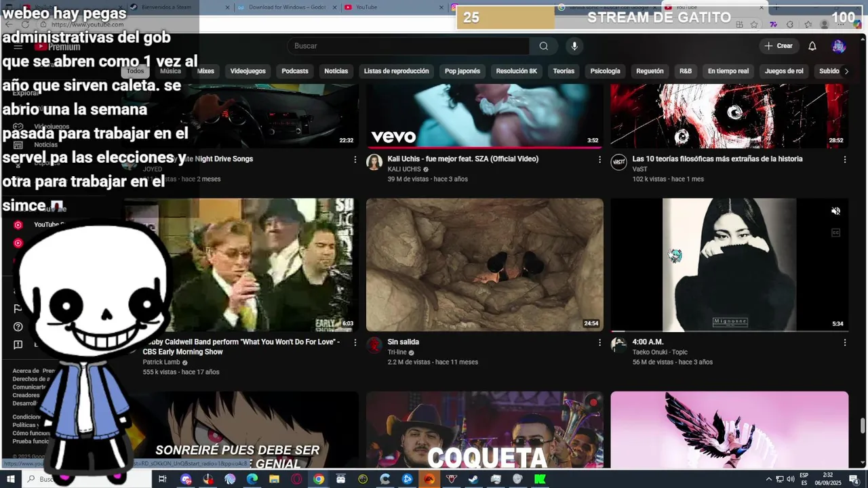Open the 4:00 A.M. video title
The width and height of the screenshot is (868, 488).
(648, 342)
